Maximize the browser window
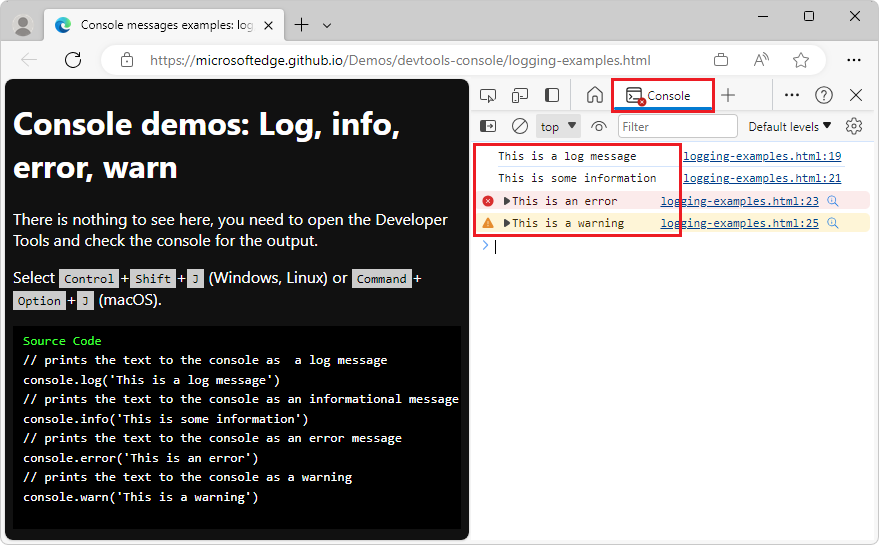 click(809, 16)
